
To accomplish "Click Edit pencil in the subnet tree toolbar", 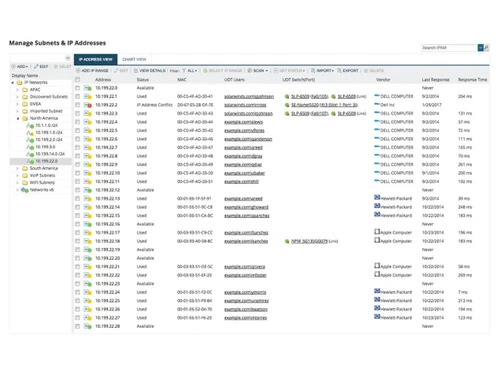I will click(x=41, y=67).
